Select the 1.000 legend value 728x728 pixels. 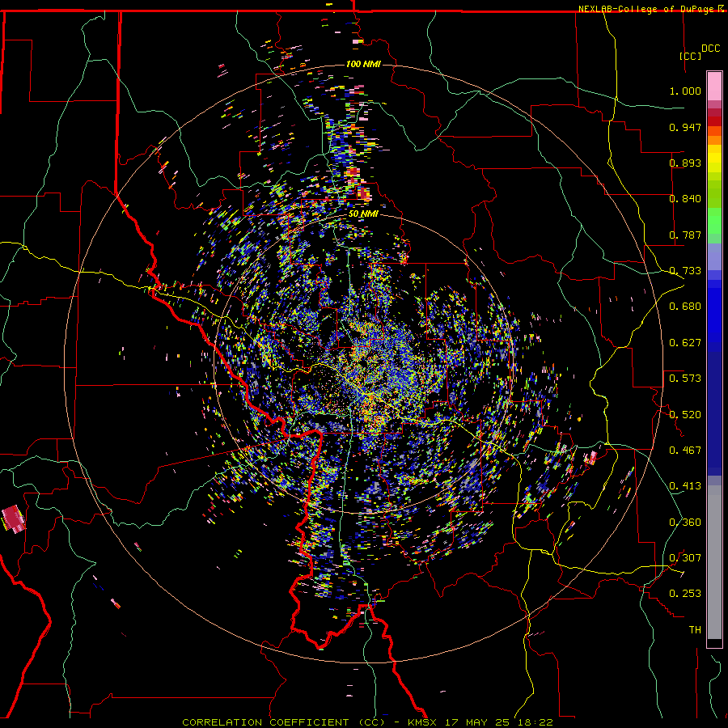(685, 91)
